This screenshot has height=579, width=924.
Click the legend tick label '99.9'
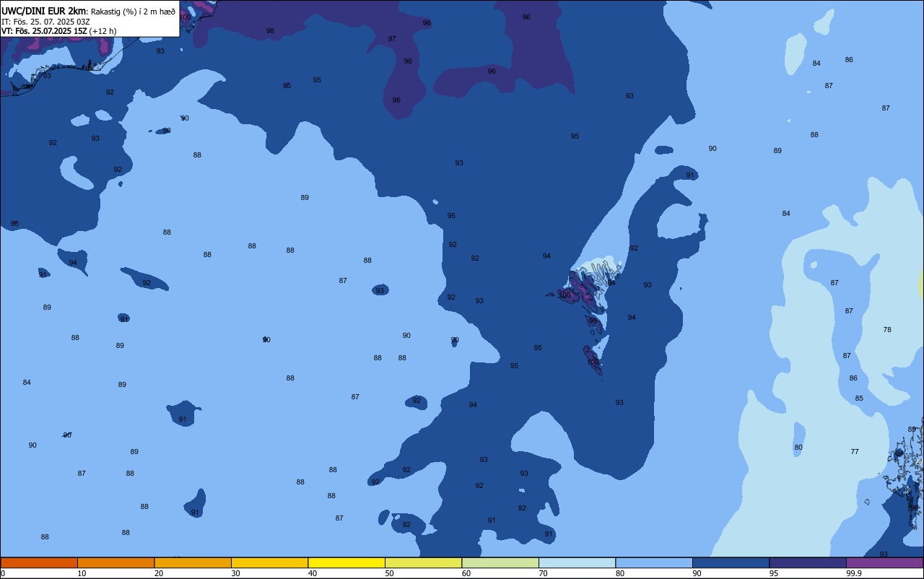click(855, 573)
